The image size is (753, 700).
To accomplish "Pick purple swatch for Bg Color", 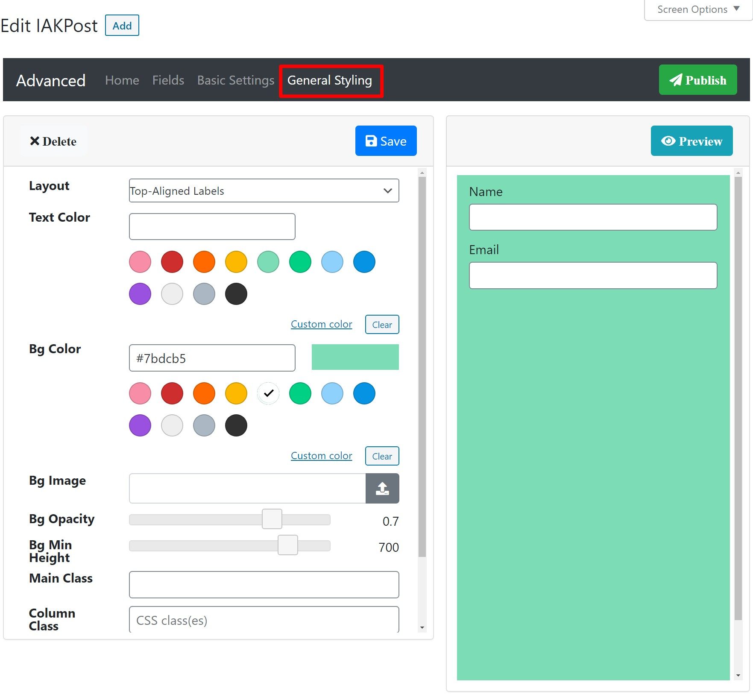I will click(x=140, y=425).
